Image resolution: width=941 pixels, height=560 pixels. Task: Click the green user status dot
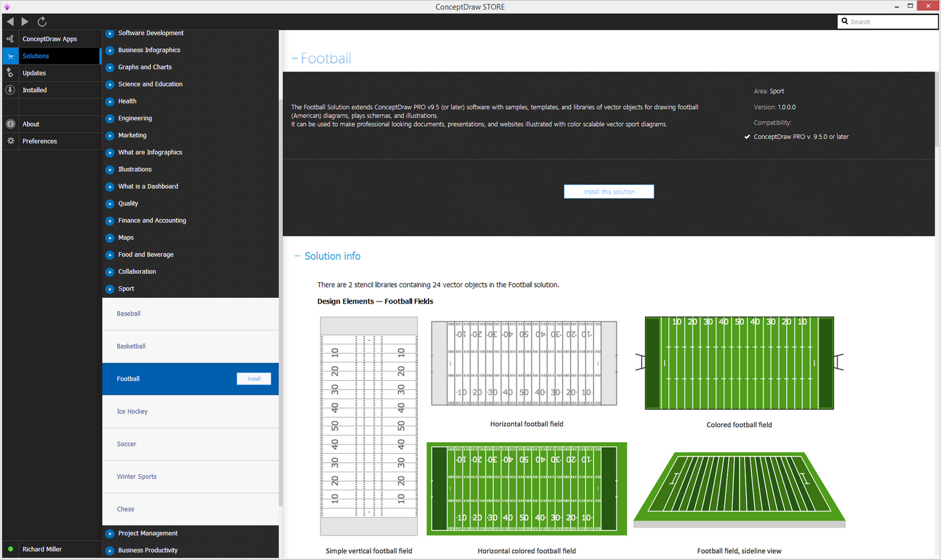coord(10,549)
